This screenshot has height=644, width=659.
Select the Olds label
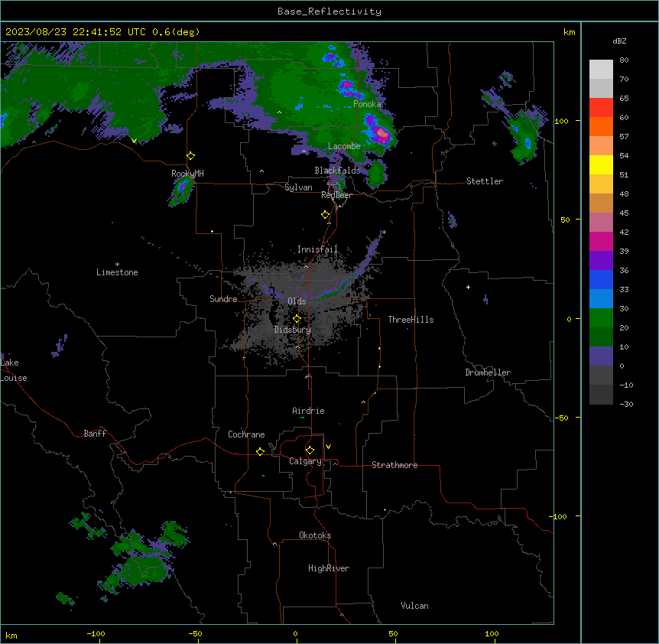pyautogui.click(x=297, y=301)
